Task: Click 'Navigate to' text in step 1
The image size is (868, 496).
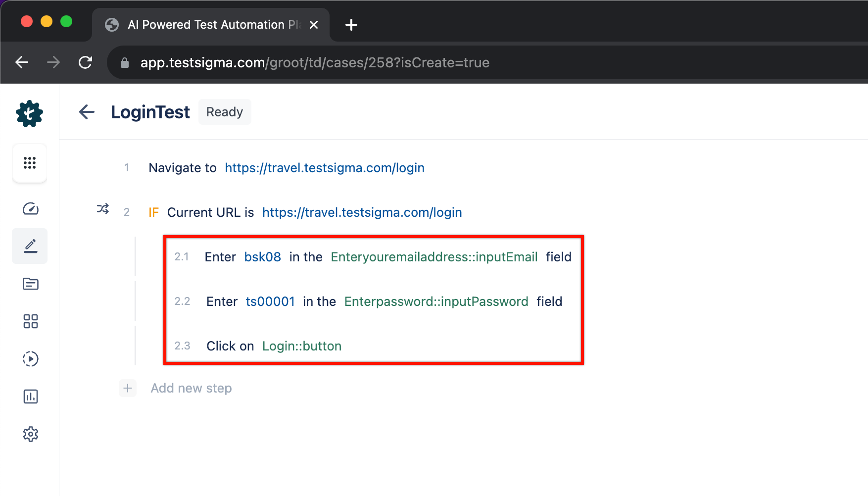Action: (183, 168)
